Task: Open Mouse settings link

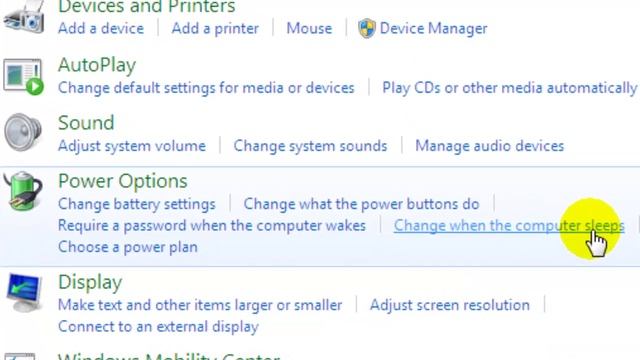Action: [x=309, y=29]
